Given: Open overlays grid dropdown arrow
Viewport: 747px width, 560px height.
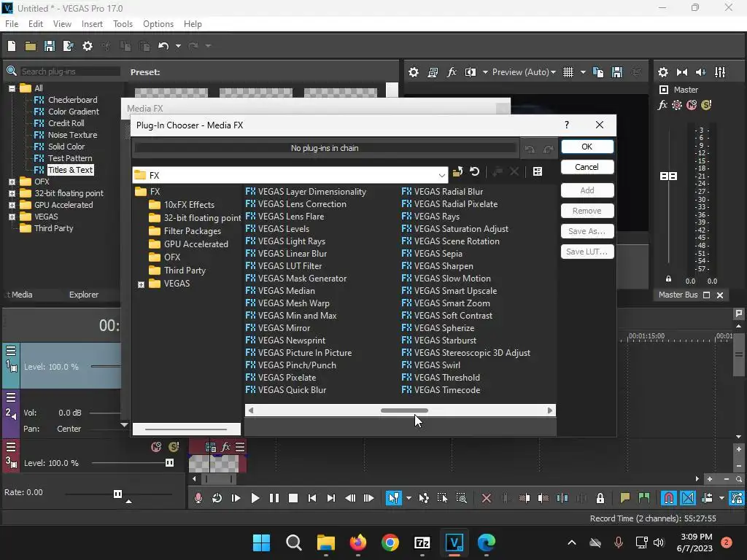Looking at the screenshot, I should click(583, 72).
